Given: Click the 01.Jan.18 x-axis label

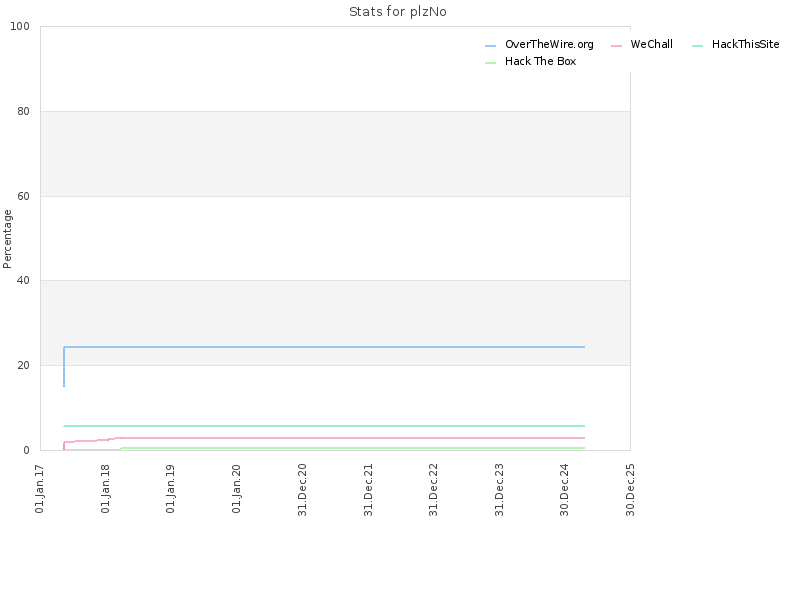Looking at the screenshot, I should [x=106, y=488].
